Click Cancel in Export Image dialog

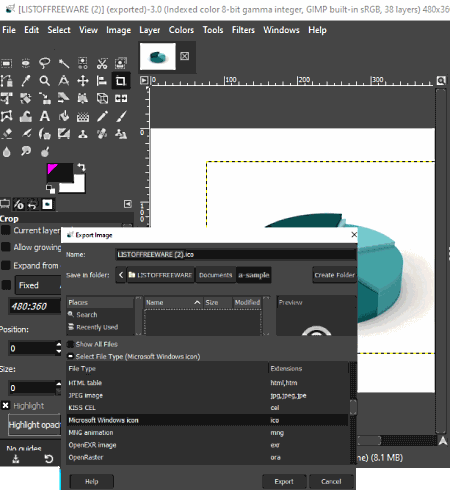pyautogui.click(x=331, y=481)
